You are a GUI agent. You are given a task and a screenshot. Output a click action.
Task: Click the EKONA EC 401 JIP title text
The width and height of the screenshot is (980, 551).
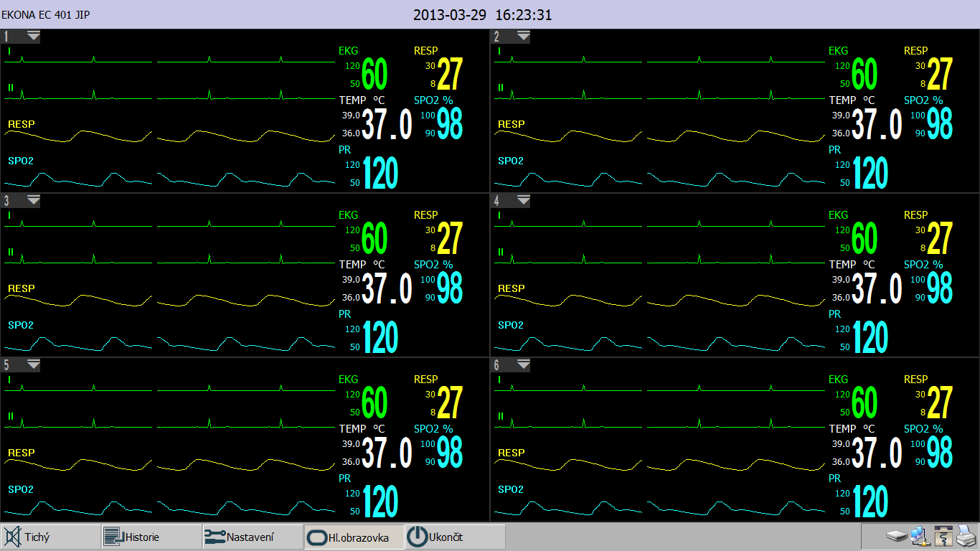coord(46,14)
